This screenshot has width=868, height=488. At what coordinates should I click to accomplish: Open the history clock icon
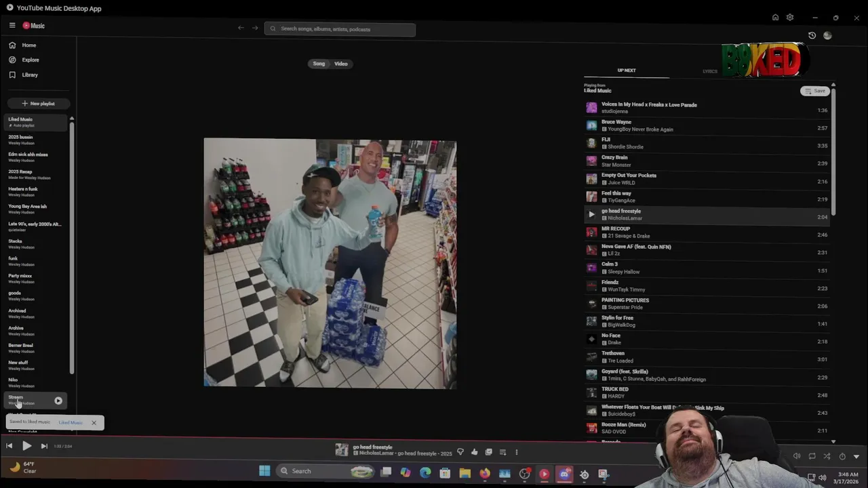click(812, 35)
